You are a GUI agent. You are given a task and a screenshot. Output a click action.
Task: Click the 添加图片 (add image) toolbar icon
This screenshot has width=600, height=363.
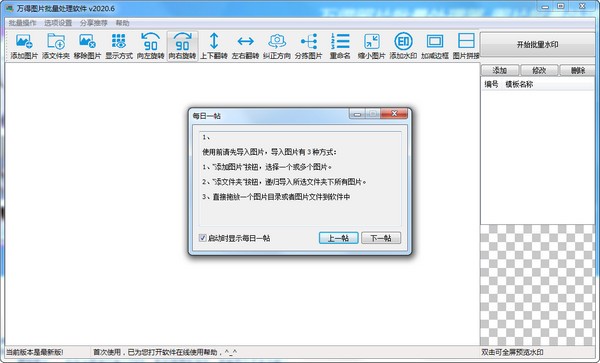(x=24, y=46)
